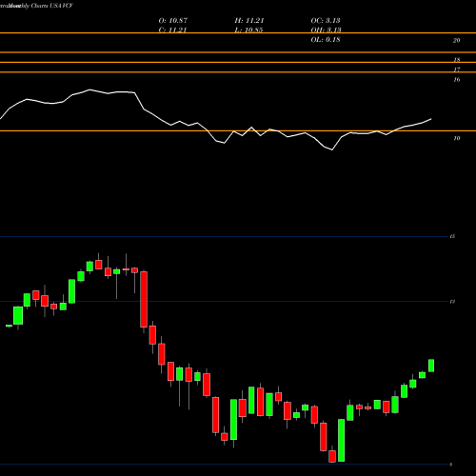
Task: Click the '10' upper axis label
Action: coord(457,138)
